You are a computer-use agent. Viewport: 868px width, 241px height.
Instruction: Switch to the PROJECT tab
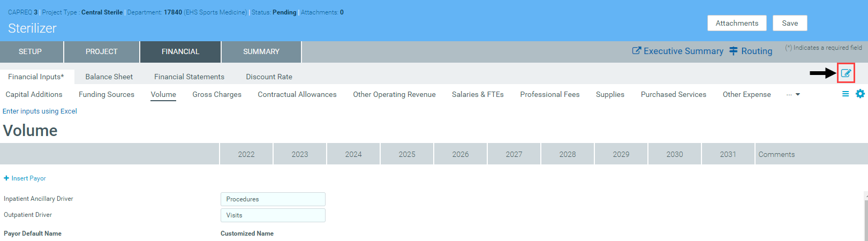pyautogui.click(x=101, y=52)
